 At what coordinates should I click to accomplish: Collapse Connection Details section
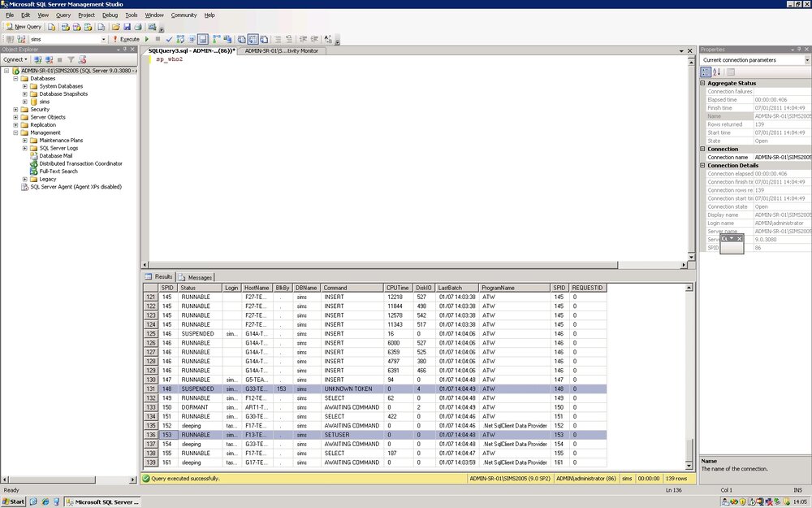702,165
